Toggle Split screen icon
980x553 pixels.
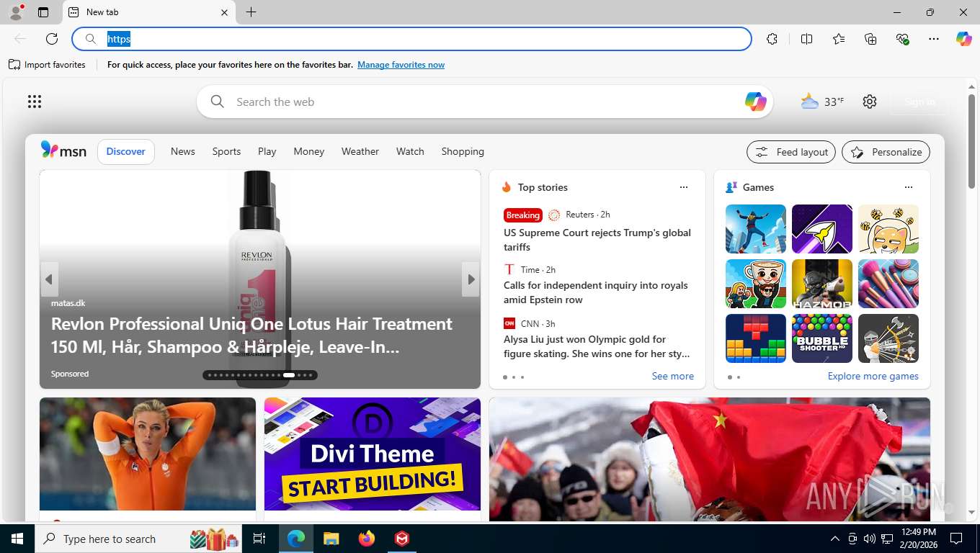click(806, 39)
